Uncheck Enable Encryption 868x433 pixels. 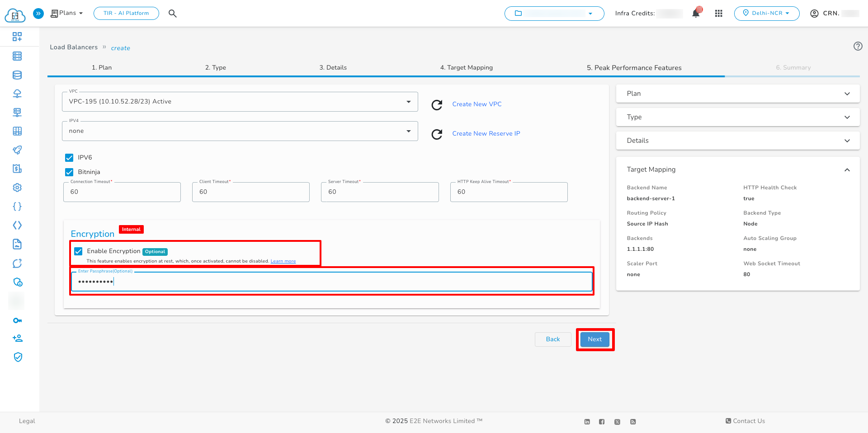pyautogui.click(x=79, y=251)
